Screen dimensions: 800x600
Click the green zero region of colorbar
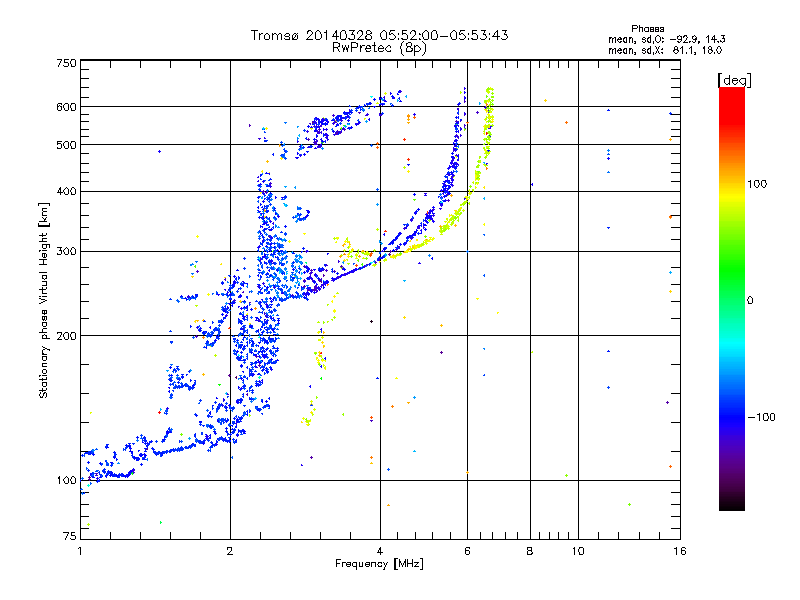(x=732, y=300)
